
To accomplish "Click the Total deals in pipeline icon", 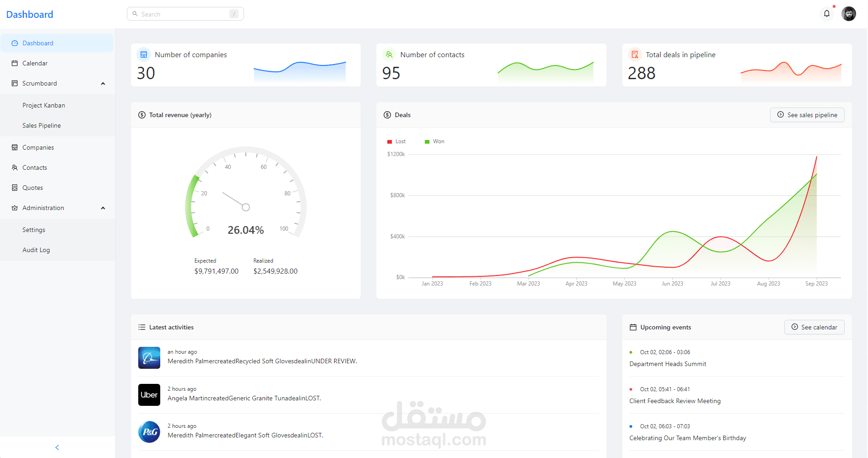I will tap(635, 54).
